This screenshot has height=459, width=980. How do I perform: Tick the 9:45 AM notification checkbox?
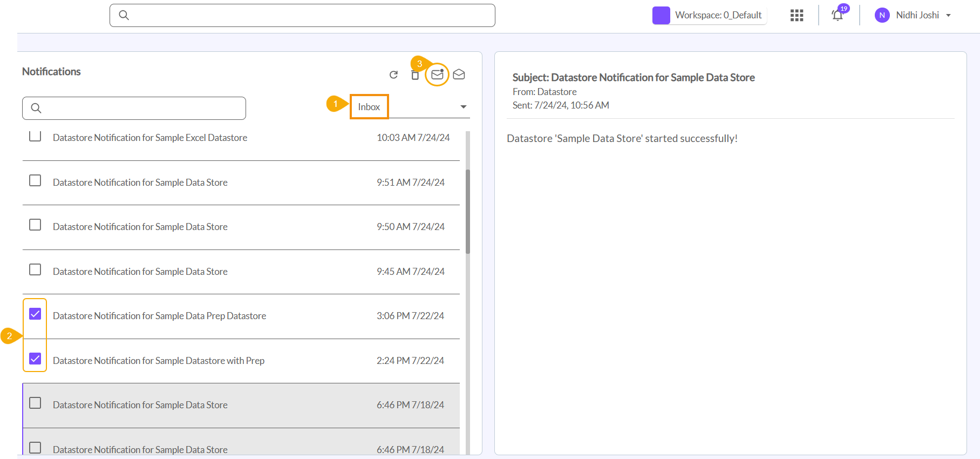(x=35, y=269)
